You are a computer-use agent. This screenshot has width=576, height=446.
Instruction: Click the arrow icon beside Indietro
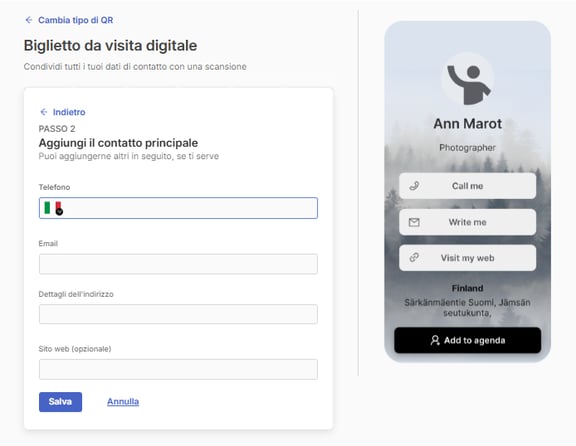44,112
